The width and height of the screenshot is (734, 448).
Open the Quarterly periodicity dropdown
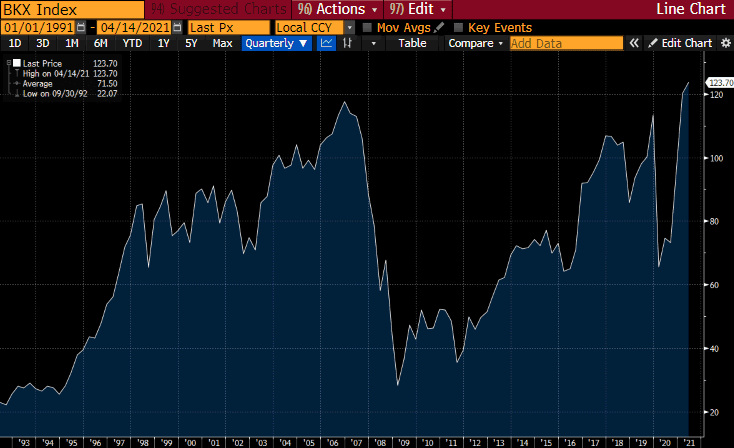277,43
